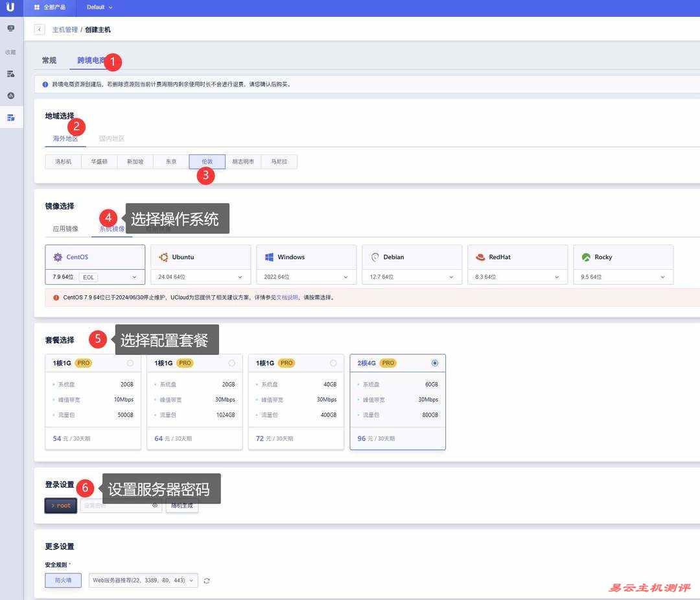The height and width of the screenshot is (600, 700).
Task: Expand Debian 12.7 64位 version dropdown
Action: point(412,277)
